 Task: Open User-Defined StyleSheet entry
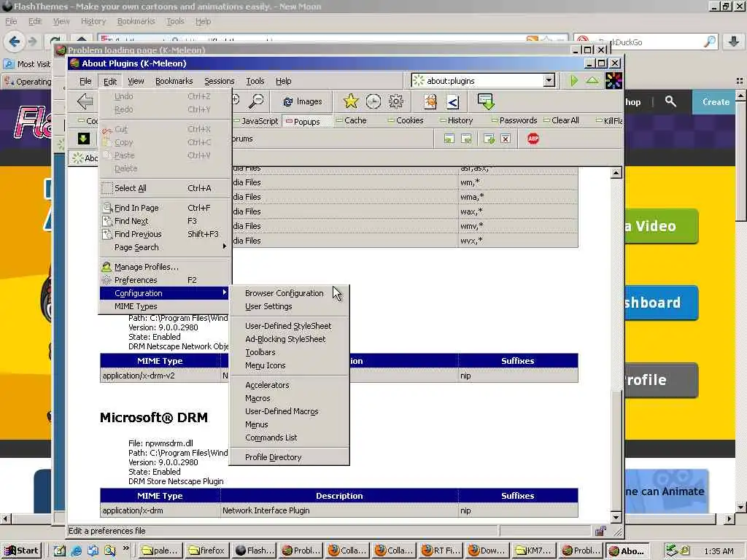point(288,326)
